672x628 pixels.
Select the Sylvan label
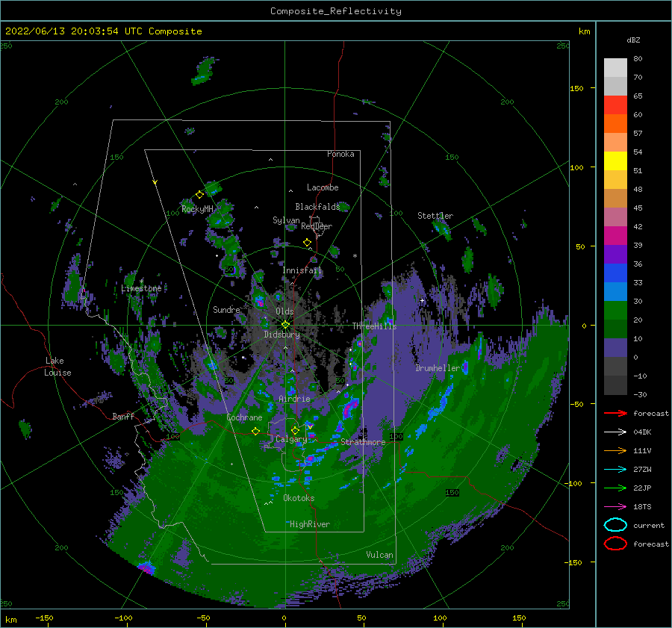(286, 220)
